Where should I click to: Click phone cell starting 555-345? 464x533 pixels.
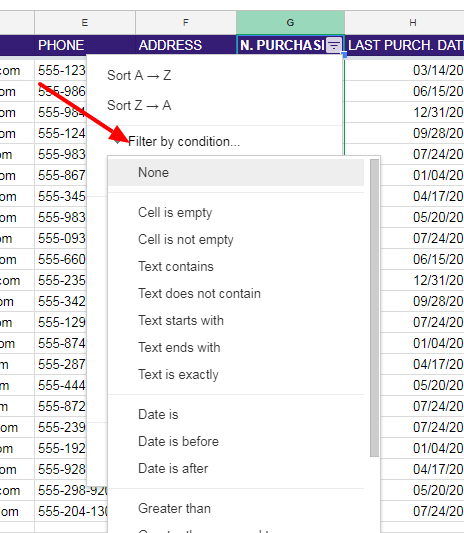(61, 196)
